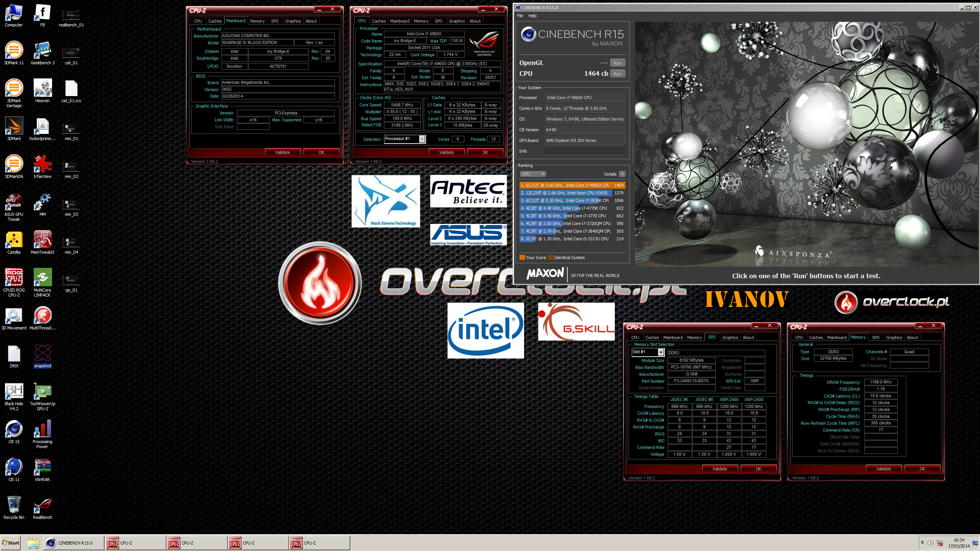The image size is (980, 551).
Task: Select ranking entry Core i7-3930K
Action: [x=572, y=201]
